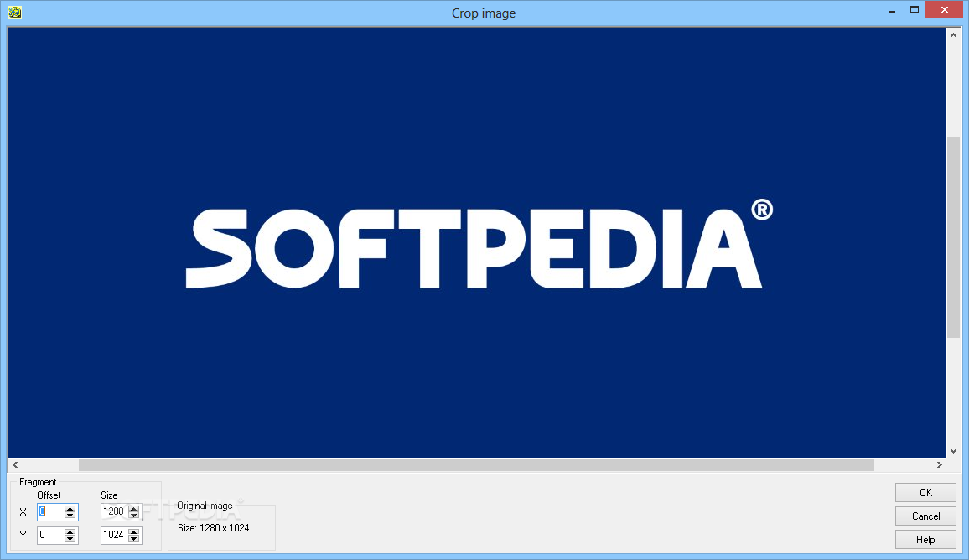Click the 'Offset' column label
This screenshot has width=969, height=560.
click(x=49, y=495)
